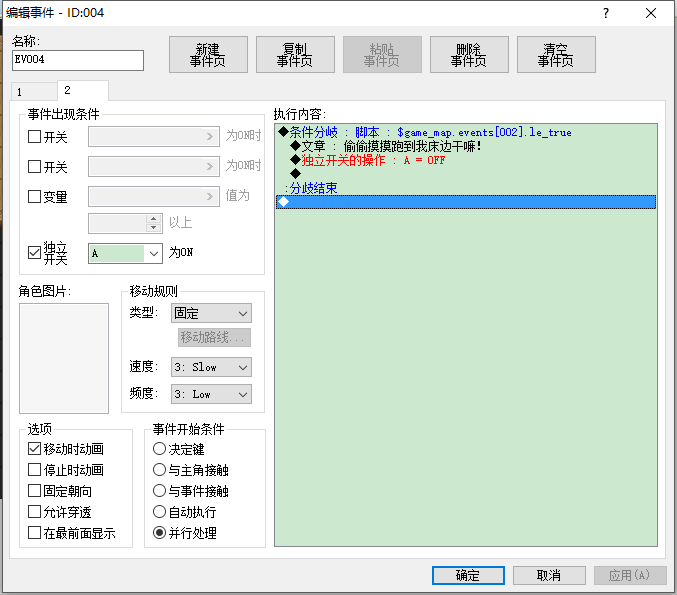
Task: Select the 条件分歧 脚本 command line
Action: click(466, 132)
